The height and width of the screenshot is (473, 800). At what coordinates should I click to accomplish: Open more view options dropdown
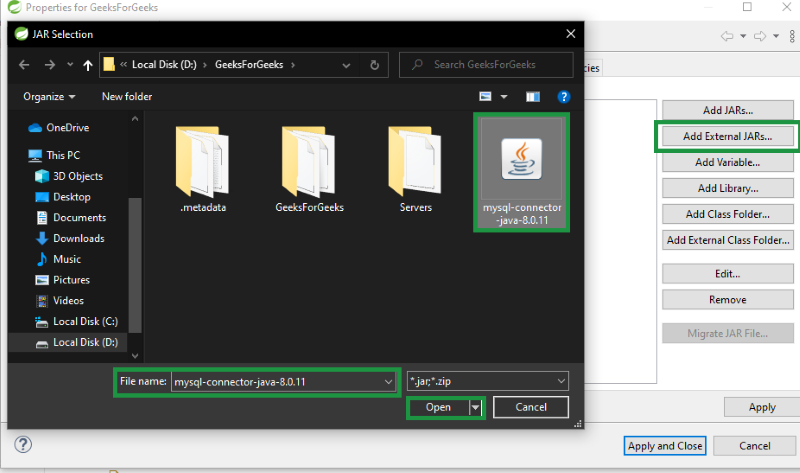pos(504,96)
